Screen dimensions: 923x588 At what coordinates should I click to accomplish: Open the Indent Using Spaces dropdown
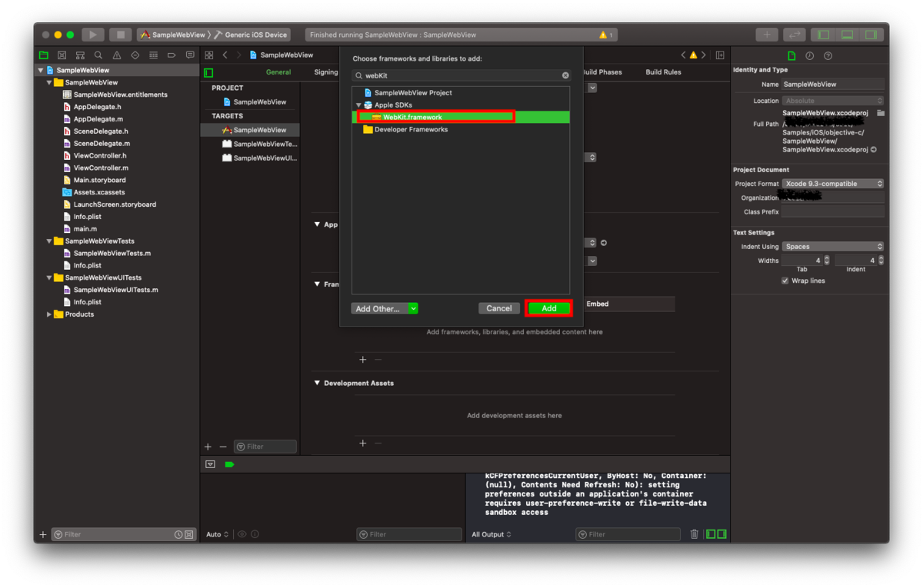tap(833, 247)
